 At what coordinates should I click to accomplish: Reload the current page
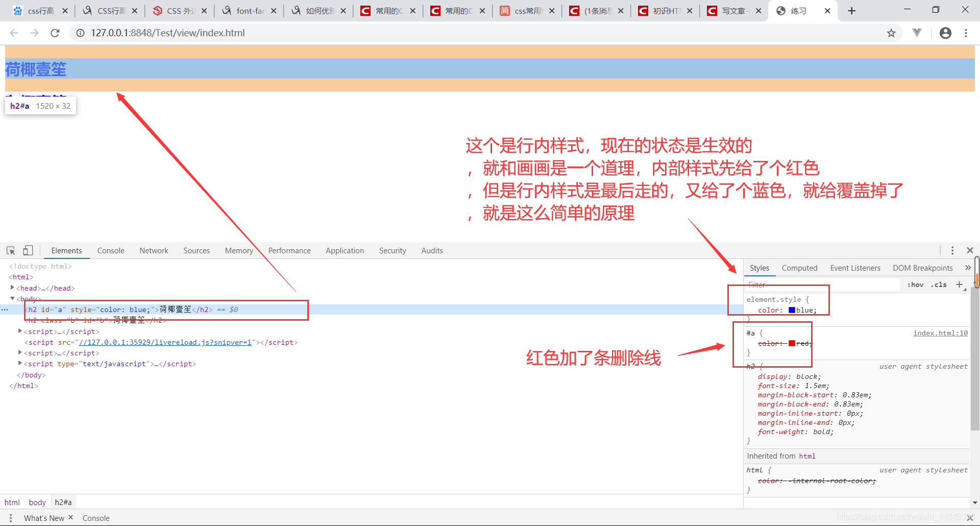coord(55,33)
